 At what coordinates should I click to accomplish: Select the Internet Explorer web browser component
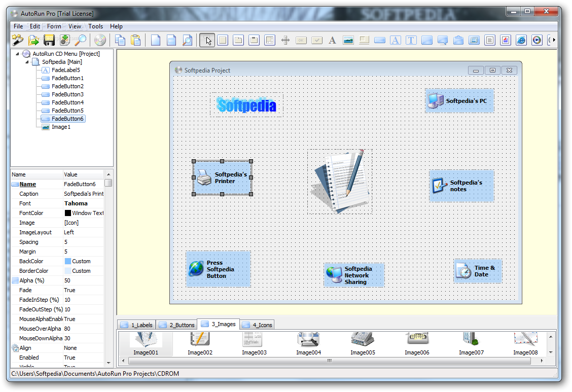[521, 40]
